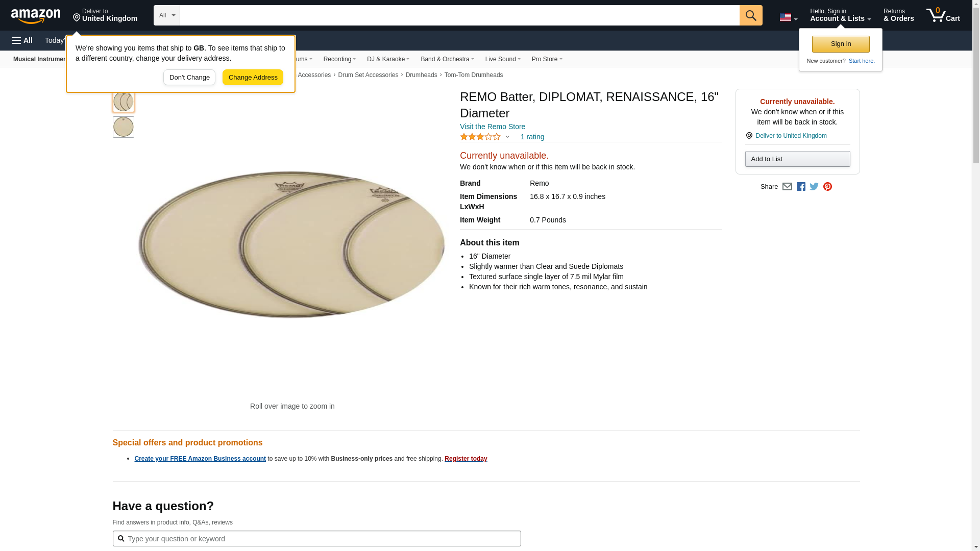
Task: Open the Recording category menu
Action: 339,59
